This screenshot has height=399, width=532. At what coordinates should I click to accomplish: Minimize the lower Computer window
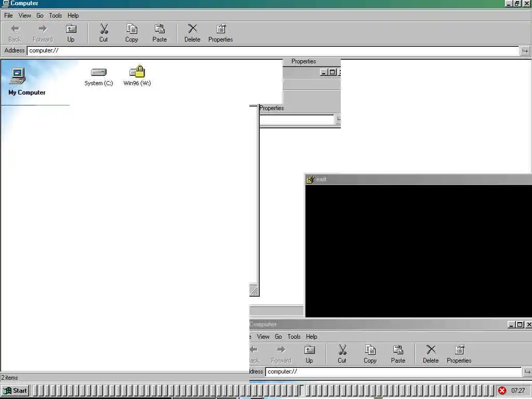[511, 325]
